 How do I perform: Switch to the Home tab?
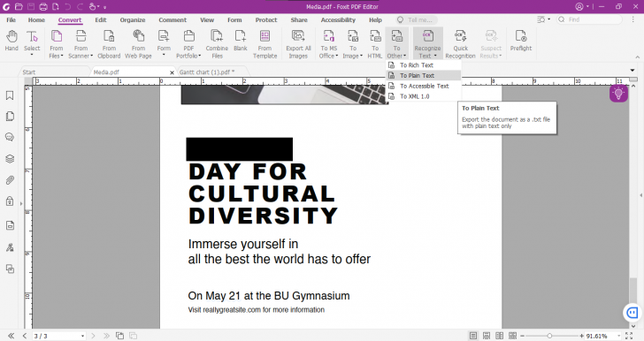[x=36, y=19]
